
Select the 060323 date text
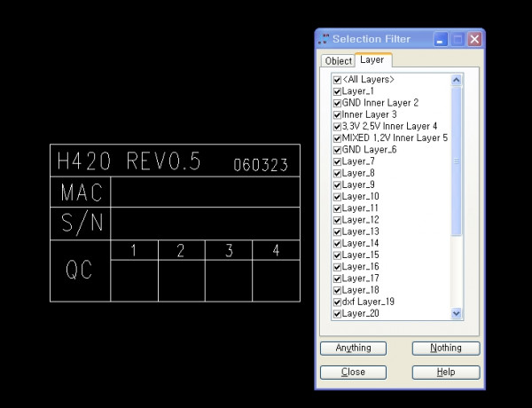pyautogui.click(x=261, y=165)
